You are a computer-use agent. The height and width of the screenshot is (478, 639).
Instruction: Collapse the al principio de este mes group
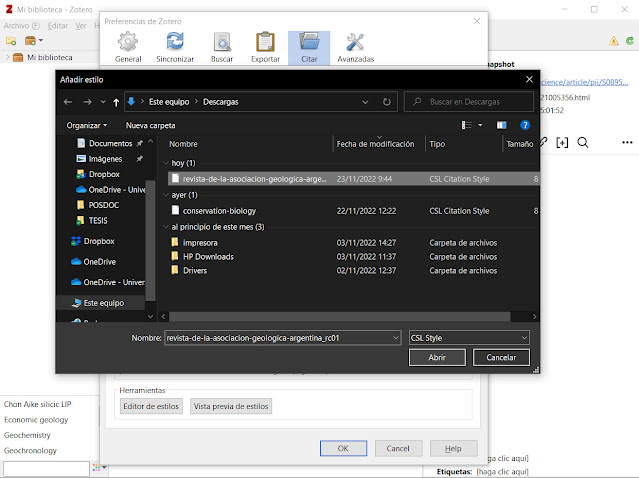tap(165, 227)
